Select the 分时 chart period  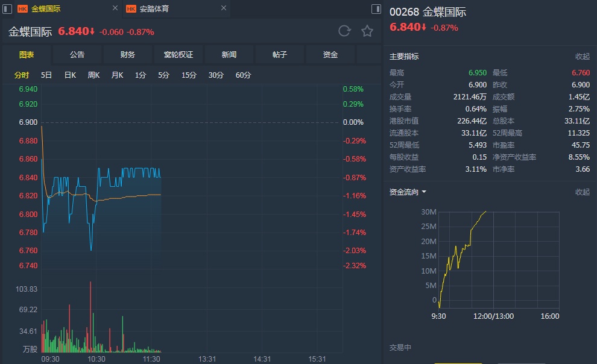click(x=22, y=75)
